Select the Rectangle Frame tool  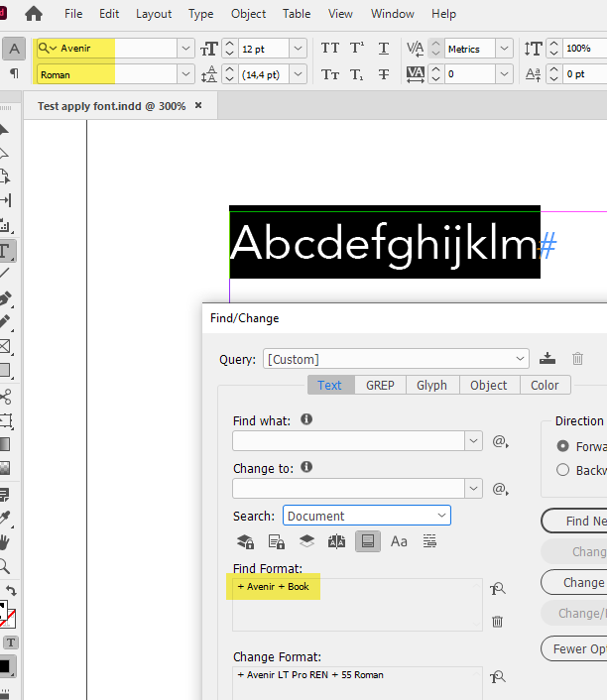pos(5,346)
